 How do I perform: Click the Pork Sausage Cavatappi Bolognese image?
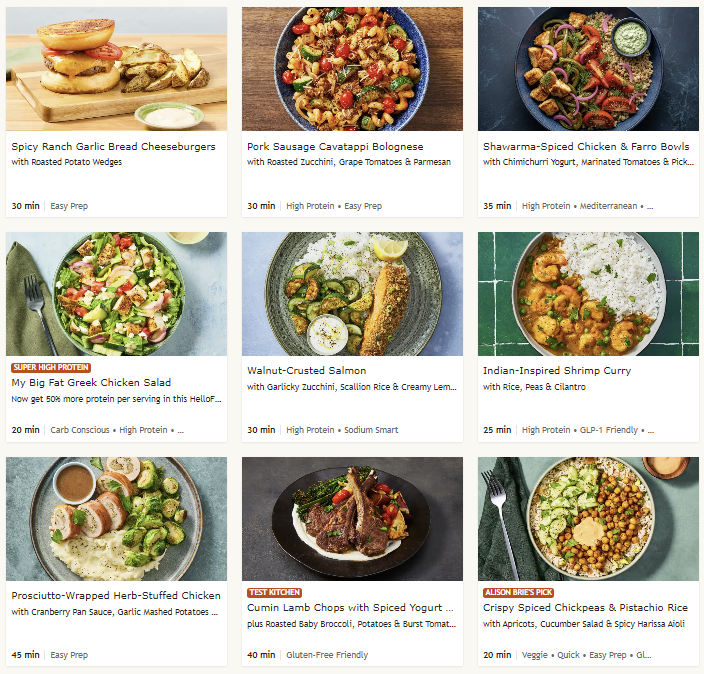pos(352,69)
